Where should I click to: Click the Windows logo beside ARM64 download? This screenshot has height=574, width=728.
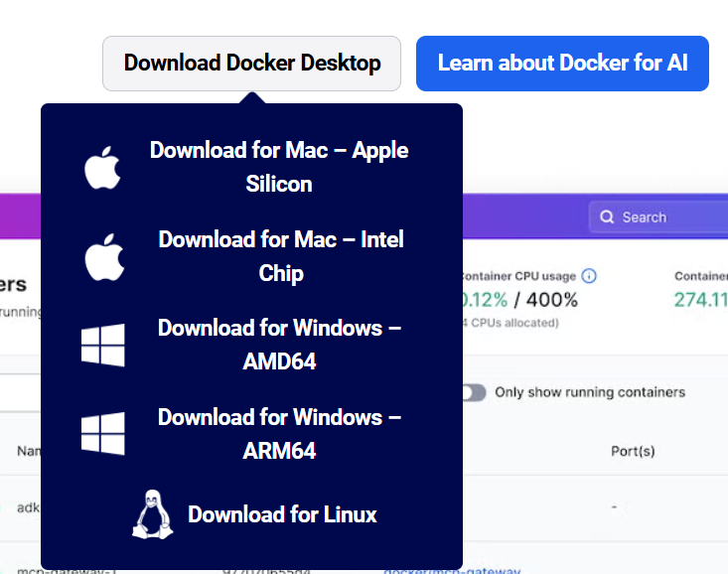coord(103,434)
